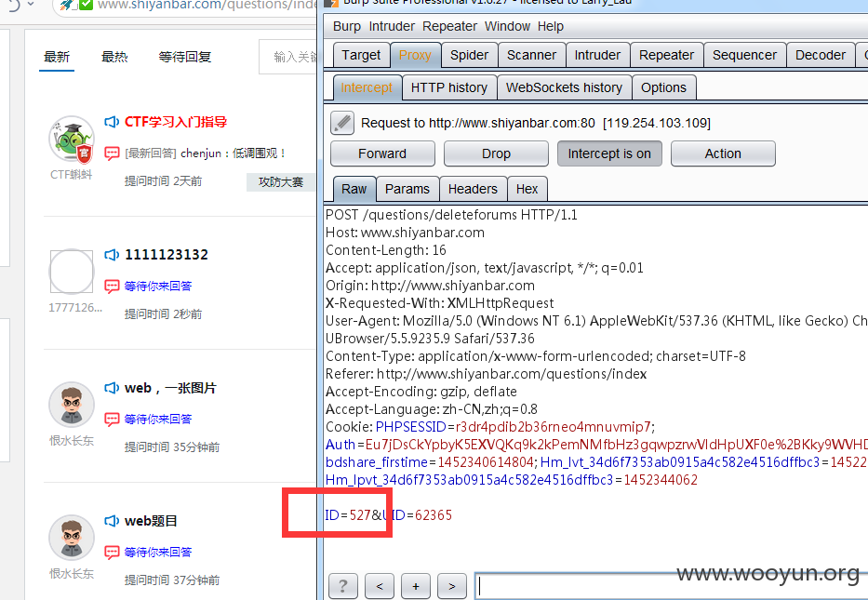Switch to the Target tab

[x=361, y=56]
